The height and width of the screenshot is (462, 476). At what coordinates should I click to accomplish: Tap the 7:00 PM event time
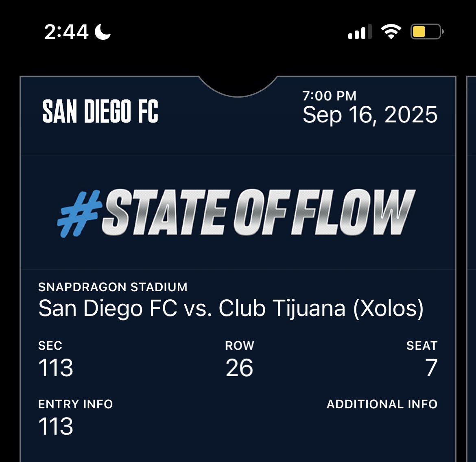pyautogui.click(x=329, y=96)
